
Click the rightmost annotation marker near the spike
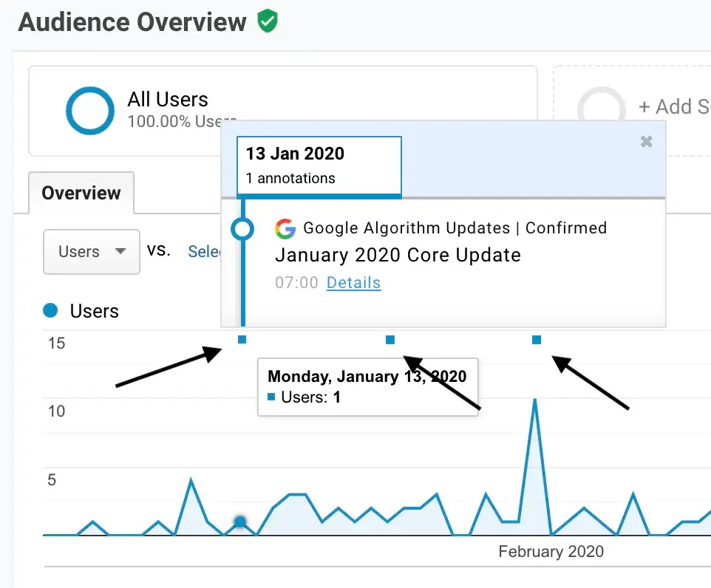(537, 341)
